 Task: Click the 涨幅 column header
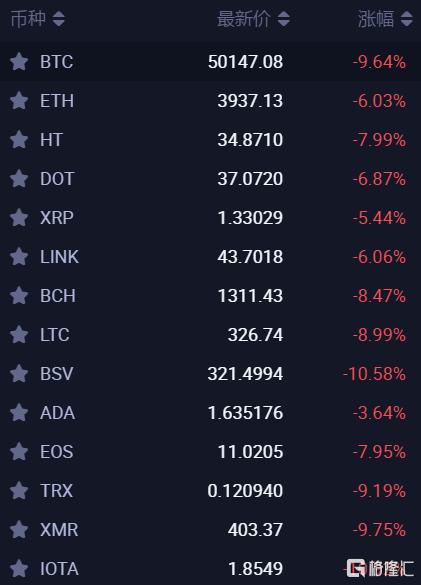(376, 19)
